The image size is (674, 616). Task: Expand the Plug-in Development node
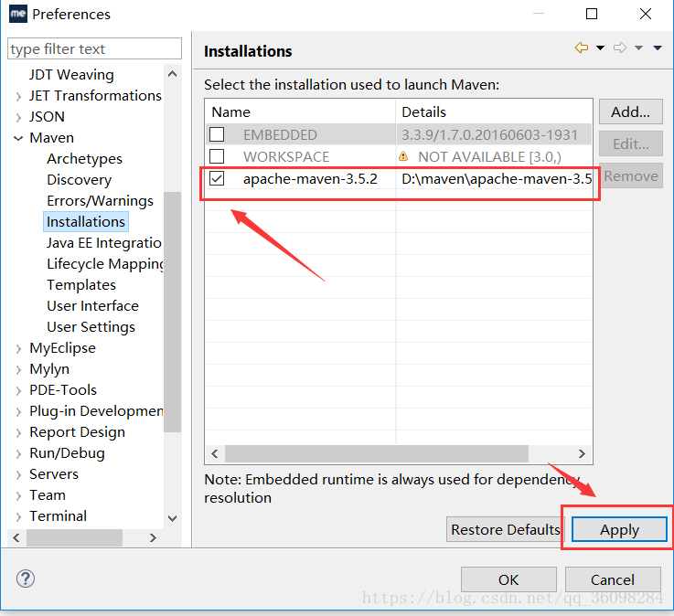tap(18, 411)
